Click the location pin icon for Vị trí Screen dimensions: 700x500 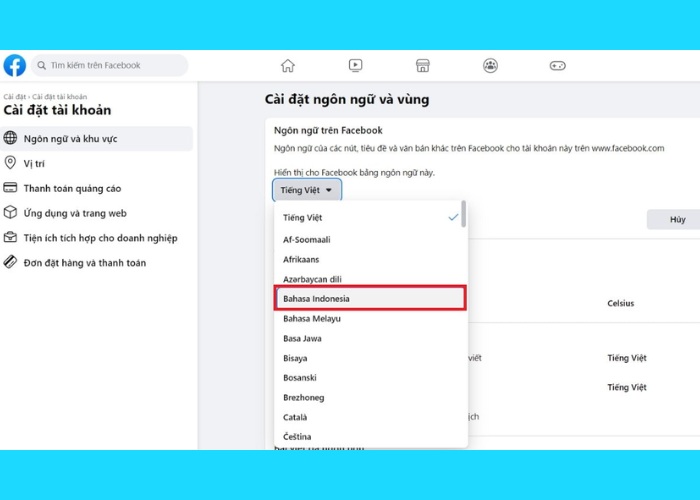coord(11,163)
